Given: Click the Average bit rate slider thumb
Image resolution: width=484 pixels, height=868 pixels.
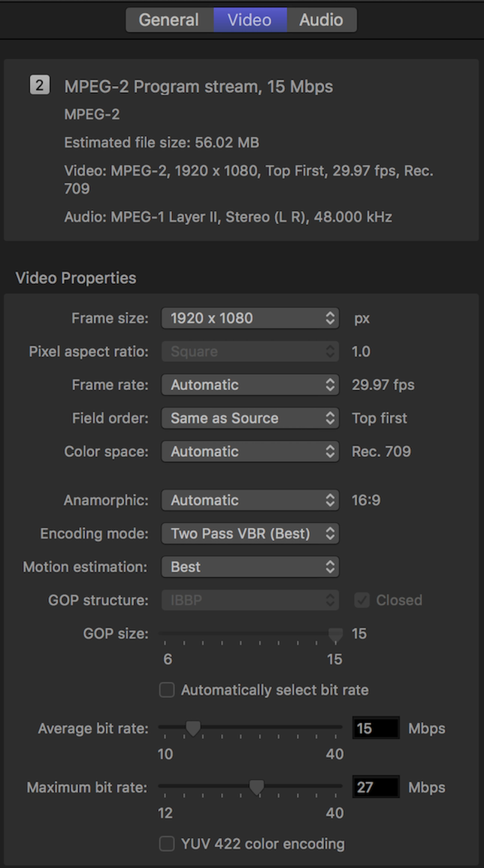Looking at the screenshot, I should 193,728.
